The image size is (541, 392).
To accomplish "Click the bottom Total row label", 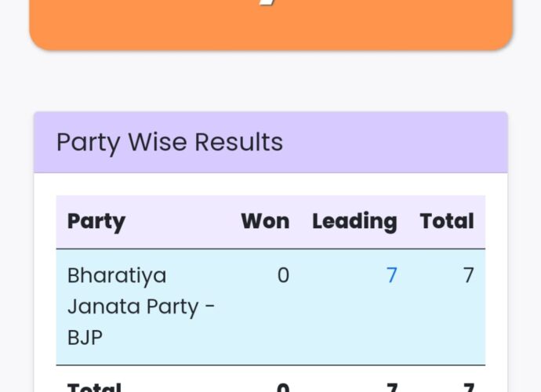I will coord(94,387).
